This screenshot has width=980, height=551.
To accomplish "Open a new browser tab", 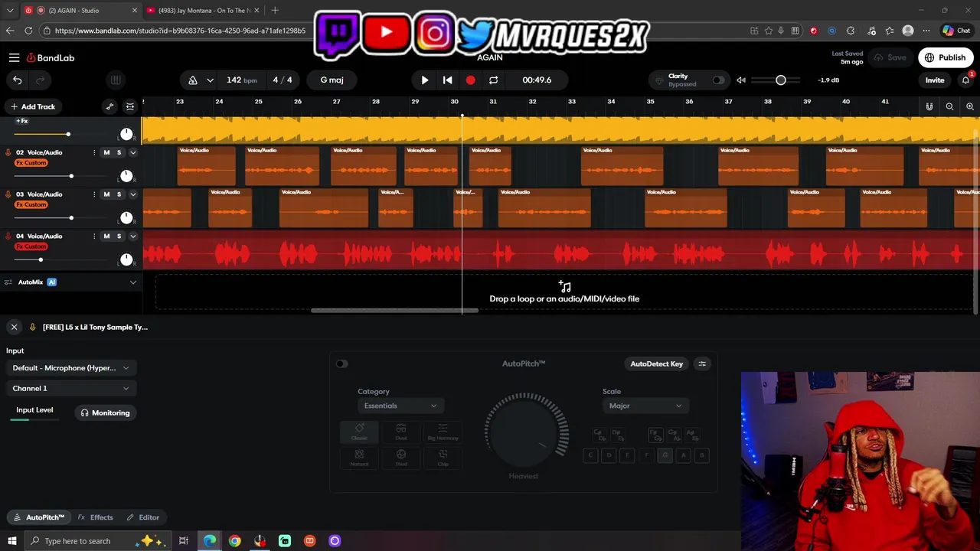I will 275,11.
